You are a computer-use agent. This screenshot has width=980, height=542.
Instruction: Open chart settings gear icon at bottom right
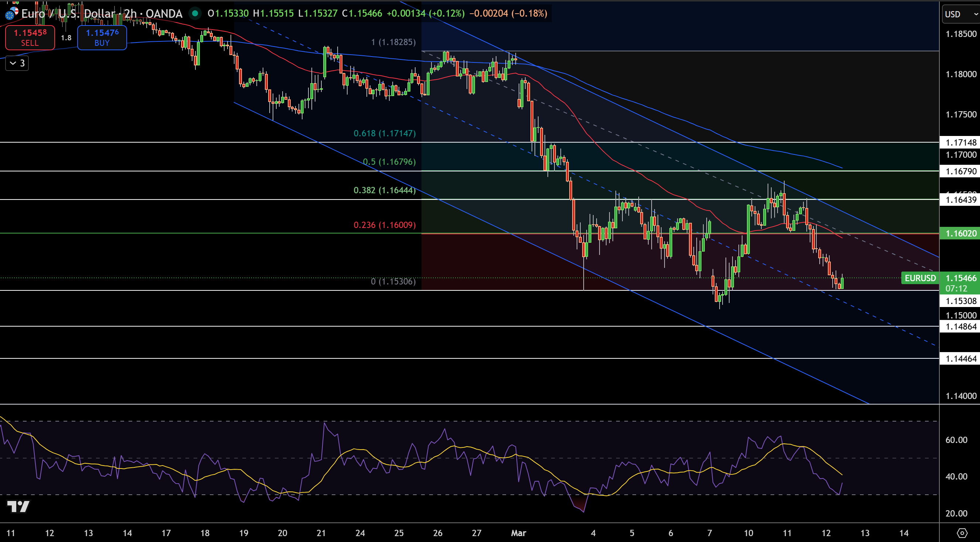click(x=962, y=533)
